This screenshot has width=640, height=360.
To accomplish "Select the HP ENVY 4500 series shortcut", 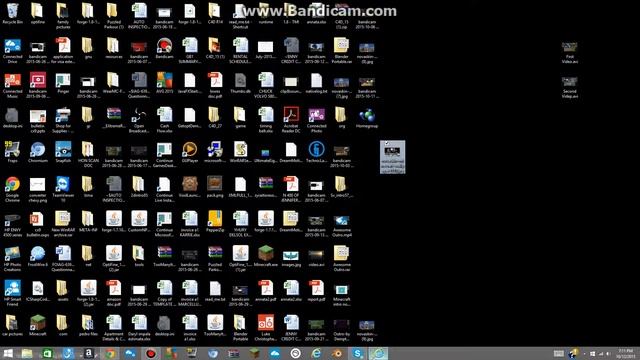I will (13, 224).
